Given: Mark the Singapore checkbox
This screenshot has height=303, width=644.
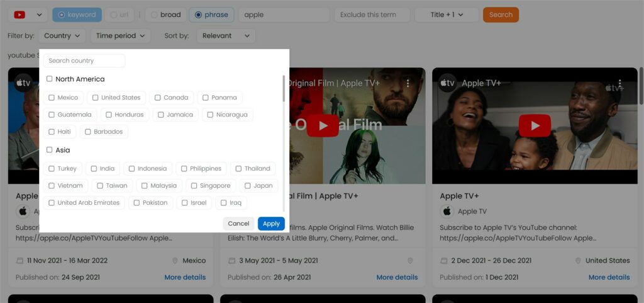Looking at the screenshot, I should (194, 186).
